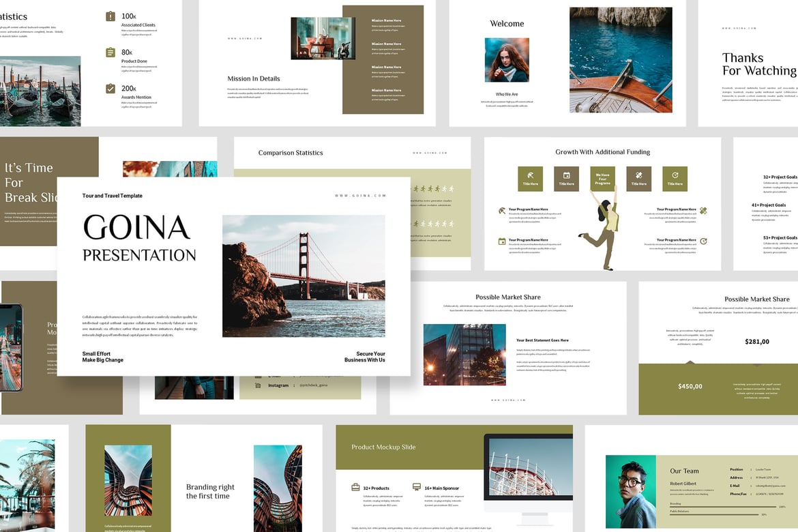Click the Phone/Fax label in Our Team
Viewport: 798px width, 532px height.
pos(739,494)
